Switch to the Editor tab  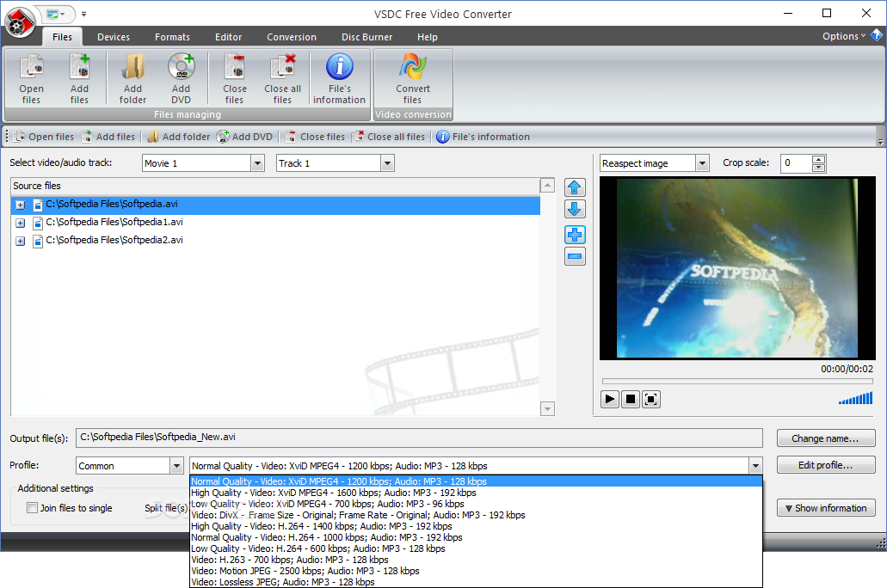coord(228,37)
